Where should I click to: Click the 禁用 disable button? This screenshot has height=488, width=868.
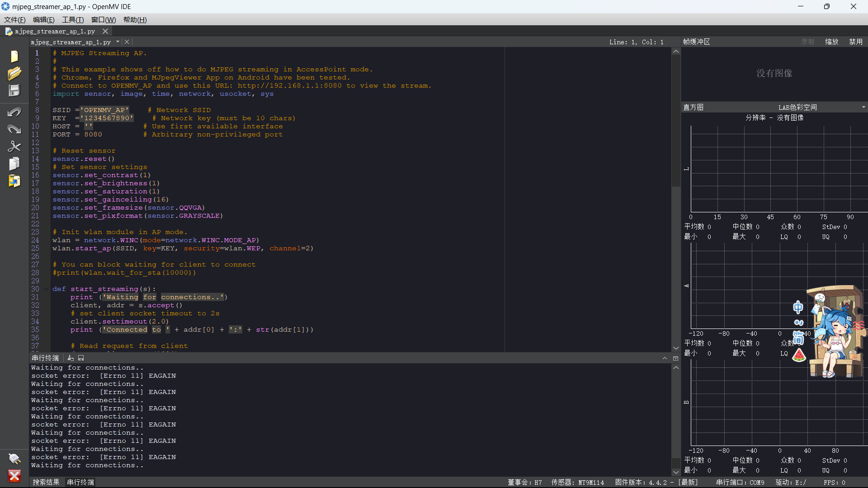click(855, 42)
